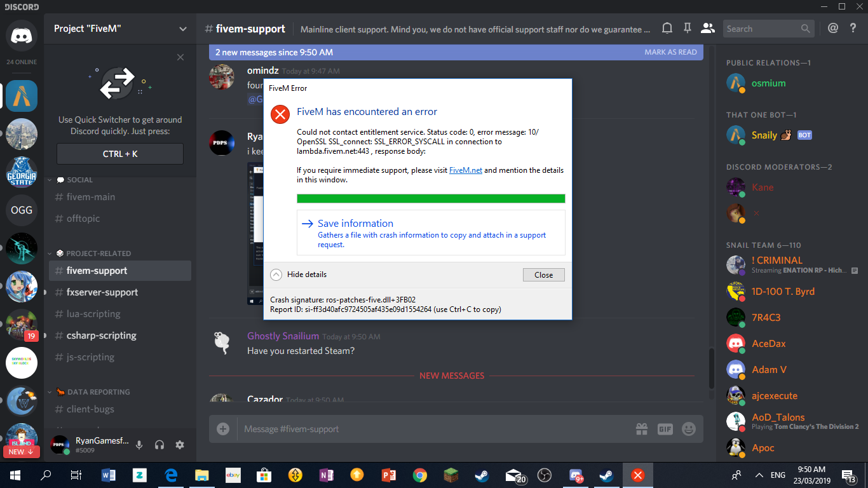This screenshot has height=488, width=868.
Task: Open the lua-scripting channel
Action: coord(120,314)
